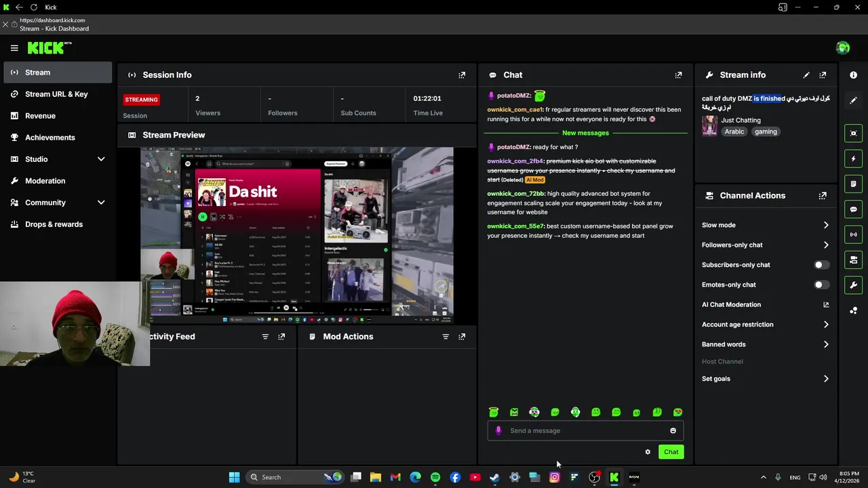Open Drops & rewards page
The height and width of the screenshot is (488, 868).
(57, 224)
